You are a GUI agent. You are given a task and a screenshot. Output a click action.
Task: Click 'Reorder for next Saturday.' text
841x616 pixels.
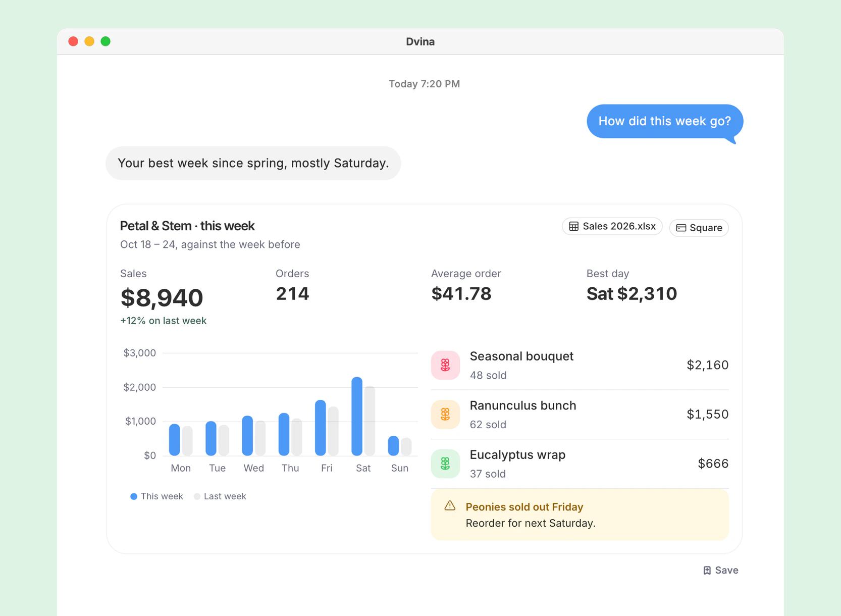(x=531, y=523)
